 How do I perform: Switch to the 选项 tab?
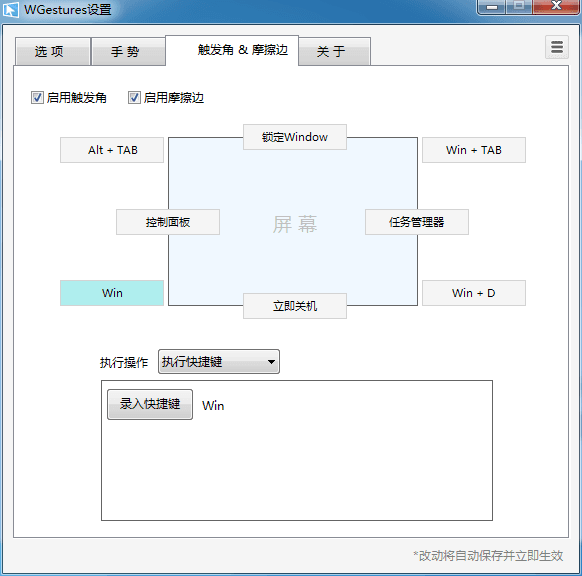53,51
